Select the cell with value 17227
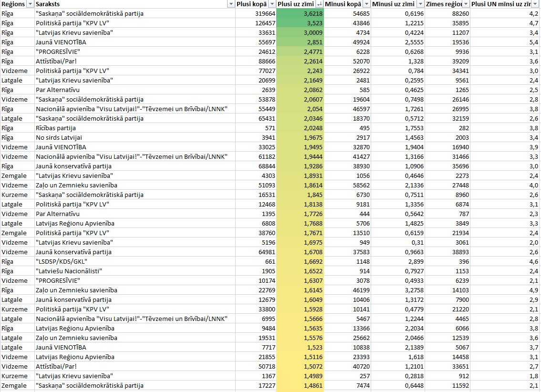 [256, 385]
